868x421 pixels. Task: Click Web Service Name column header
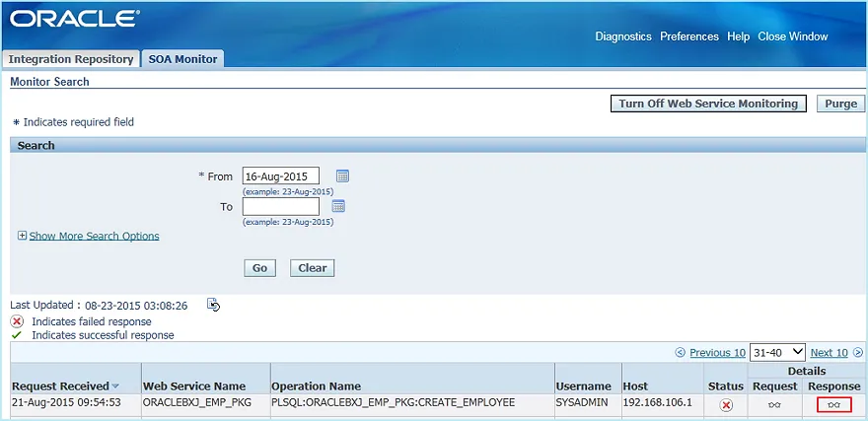click(194, 386)
